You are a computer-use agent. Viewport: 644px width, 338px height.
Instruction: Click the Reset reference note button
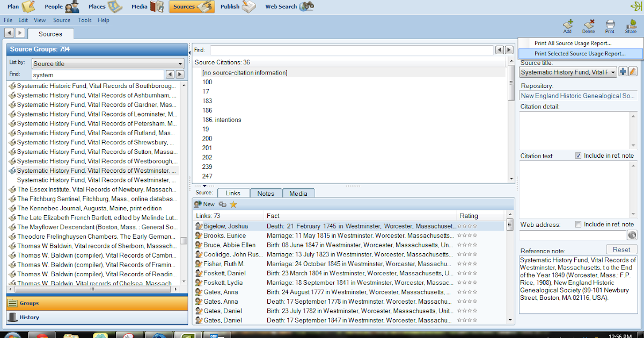coord(621,249)
